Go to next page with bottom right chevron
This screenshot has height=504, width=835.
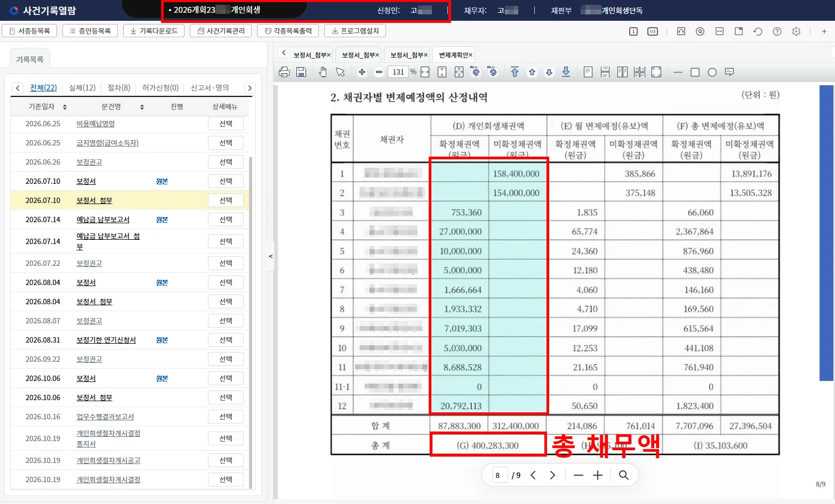pyautogui.click(x=552, y=475)
